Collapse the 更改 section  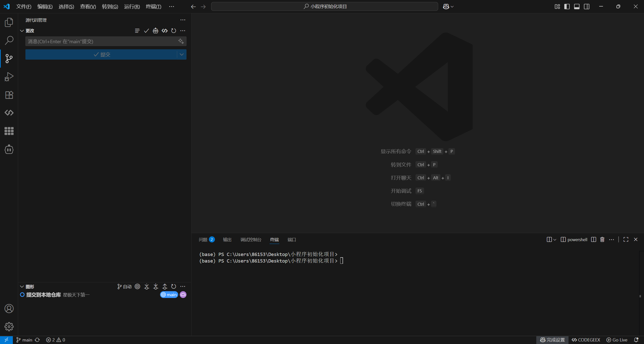coord(22,31)
